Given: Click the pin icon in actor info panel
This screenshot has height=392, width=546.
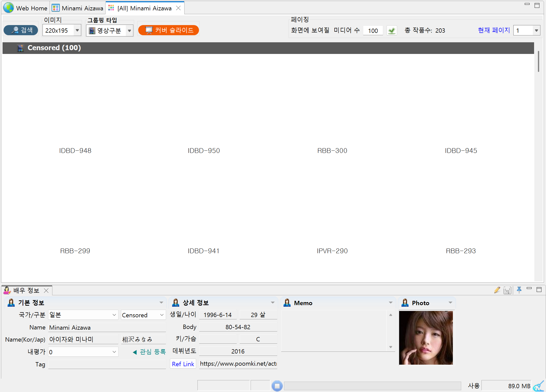Looking at the screenshot, I should (519, 290).
